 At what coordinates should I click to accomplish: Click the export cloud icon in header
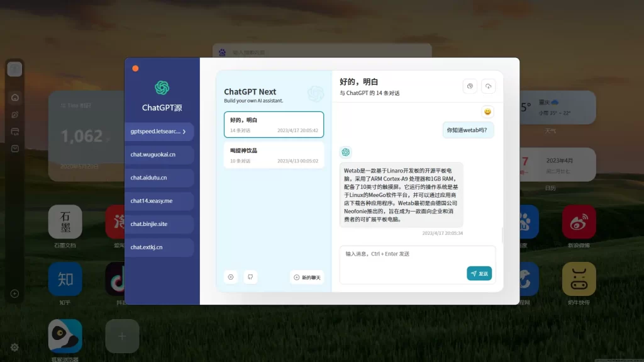[x=488, y=87]
